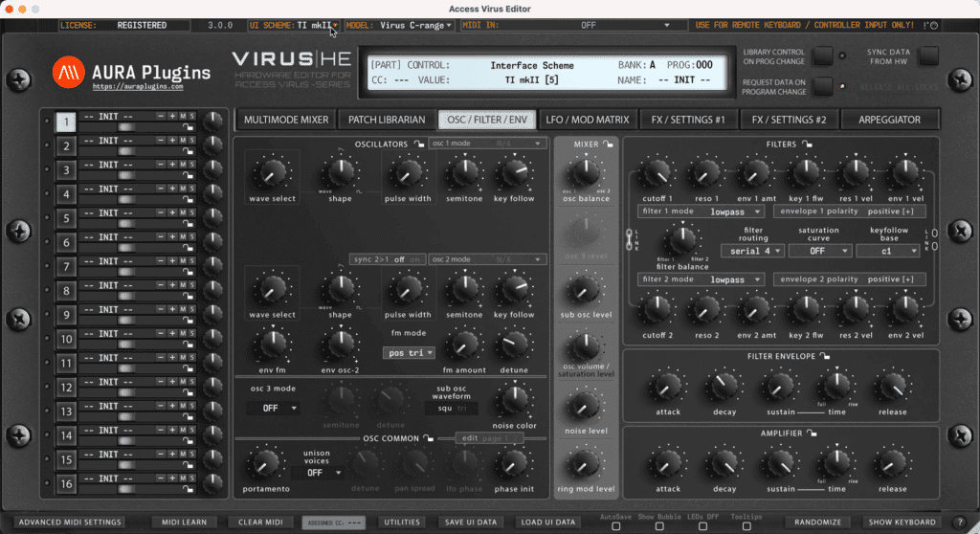Click the Amplifier section lock icon
980x534 pixels.
pos(812,433)
